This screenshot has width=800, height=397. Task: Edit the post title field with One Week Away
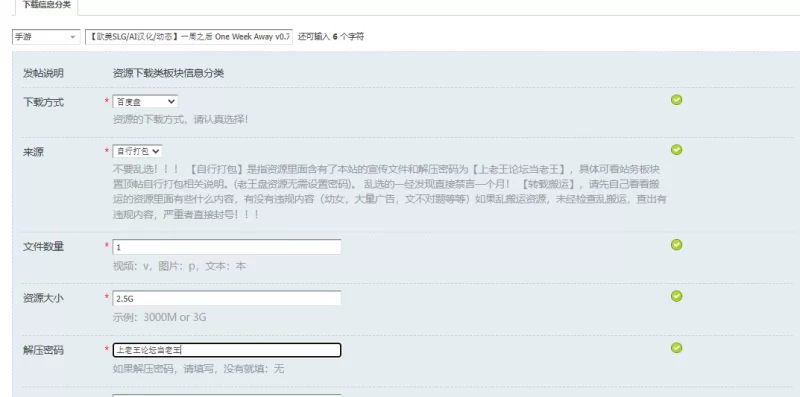(189, 37)
